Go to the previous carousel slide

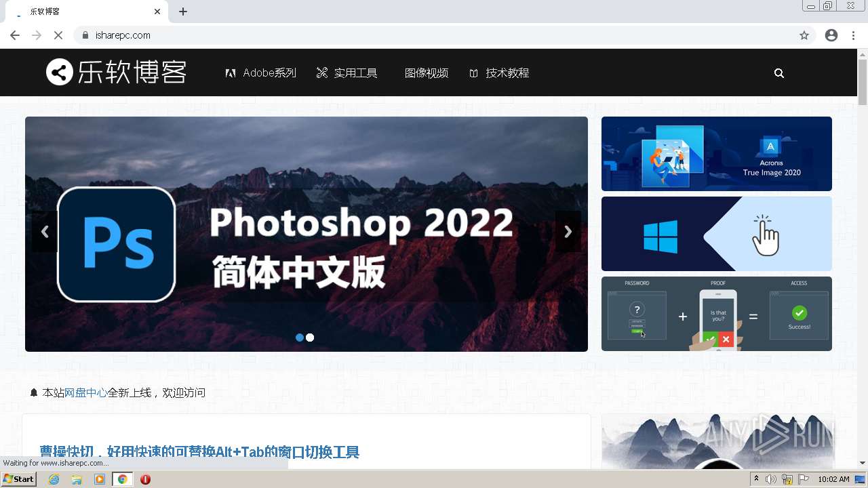coord(45,232)
